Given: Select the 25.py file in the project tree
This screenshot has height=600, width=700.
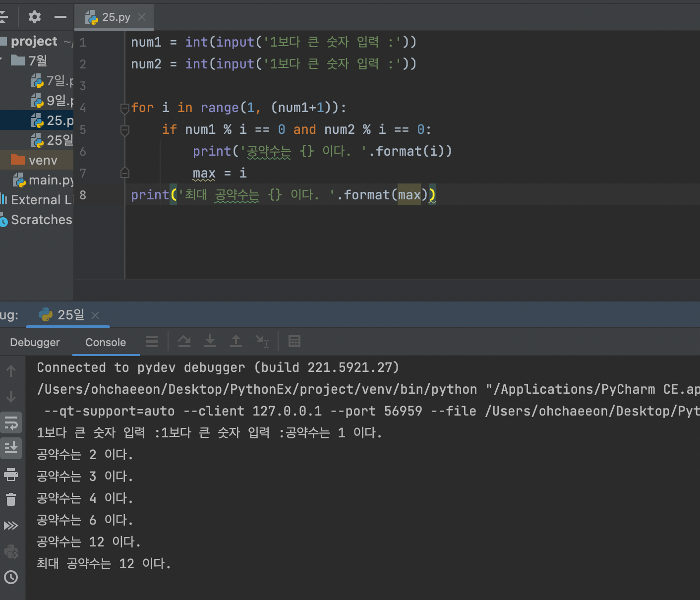Looking at the screenshot, I should [37, 120].
